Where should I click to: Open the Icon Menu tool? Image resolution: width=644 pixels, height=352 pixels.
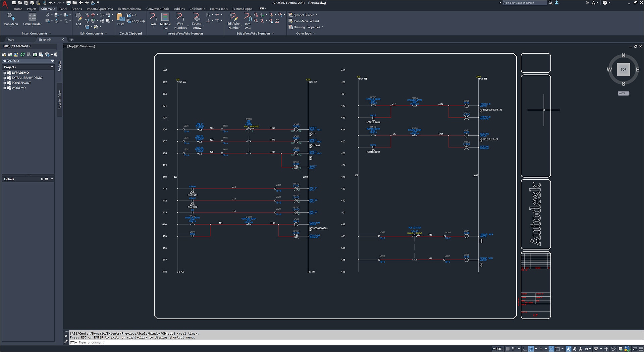point(11,19)
